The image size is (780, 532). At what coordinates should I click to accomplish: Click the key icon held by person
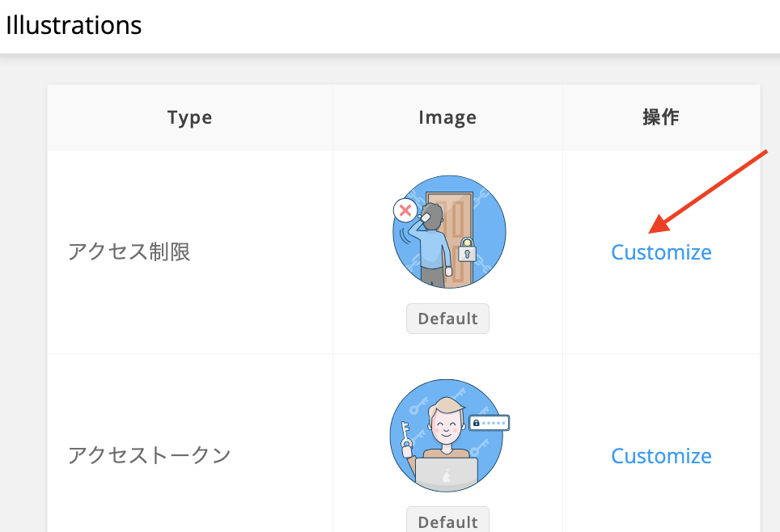click(x=407, y=433)
